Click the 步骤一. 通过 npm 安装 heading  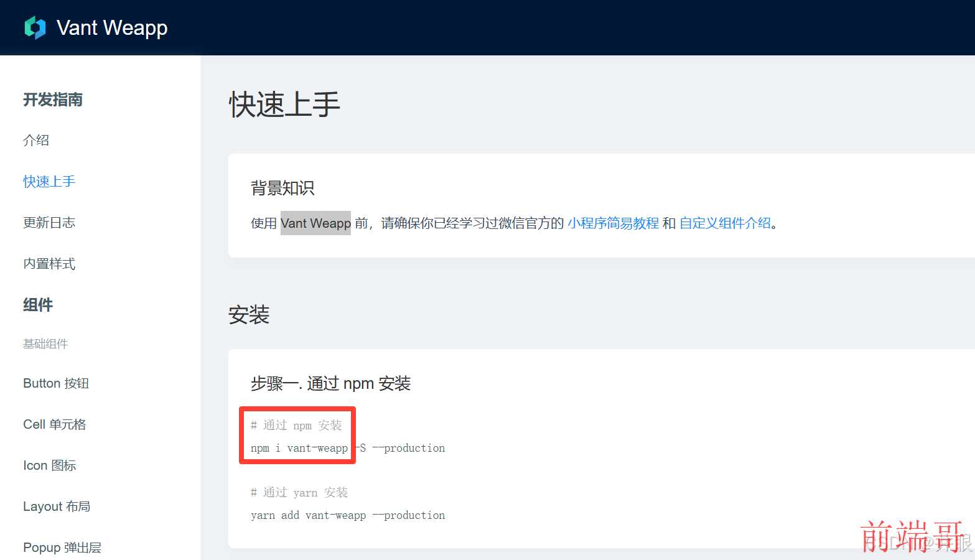[x=331, y=383]
